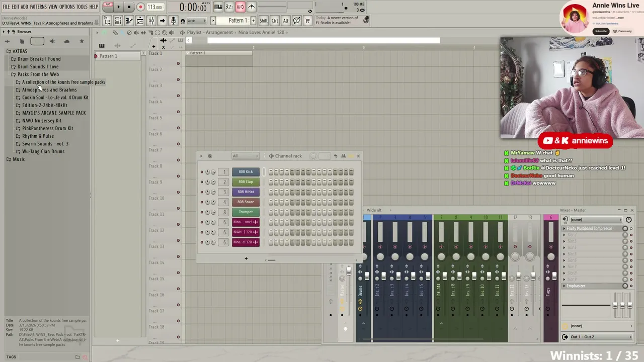Image resolution: width=644 pixels, height=362 pixels.
Task: Mute the 808 Kick channel
Action: point(202,172)
